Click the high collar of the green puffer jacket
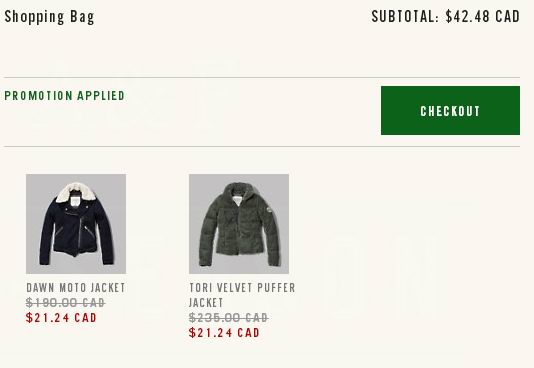534x368 pixels. (x=239, y=190)
